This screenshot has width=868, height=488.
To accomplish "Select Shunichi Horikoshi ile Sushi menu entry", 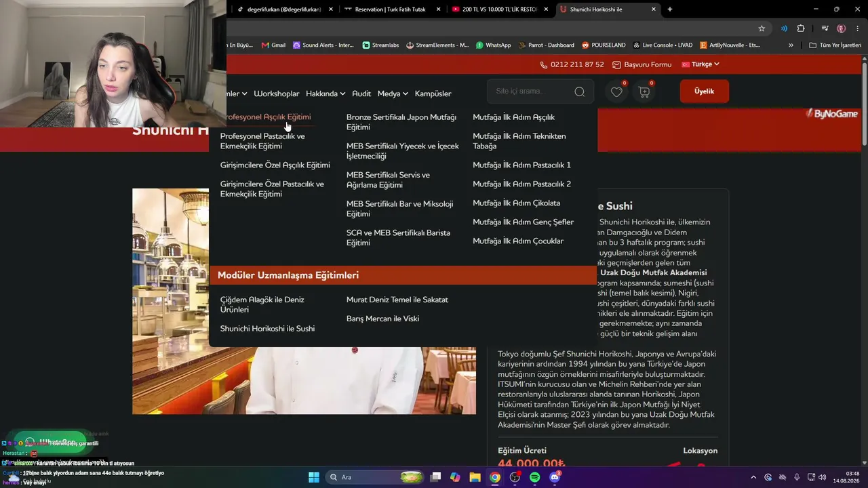I will click(x=267, y=329).
